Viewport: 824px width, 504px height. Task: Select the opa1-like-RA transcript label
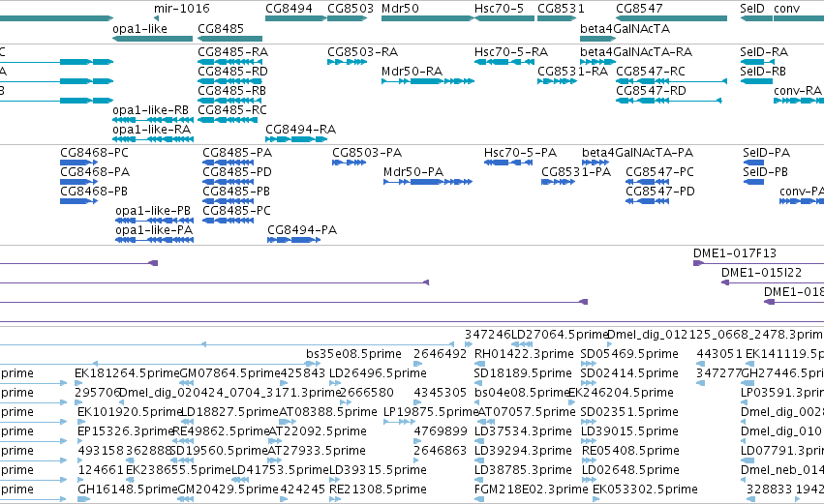point(151,130)
